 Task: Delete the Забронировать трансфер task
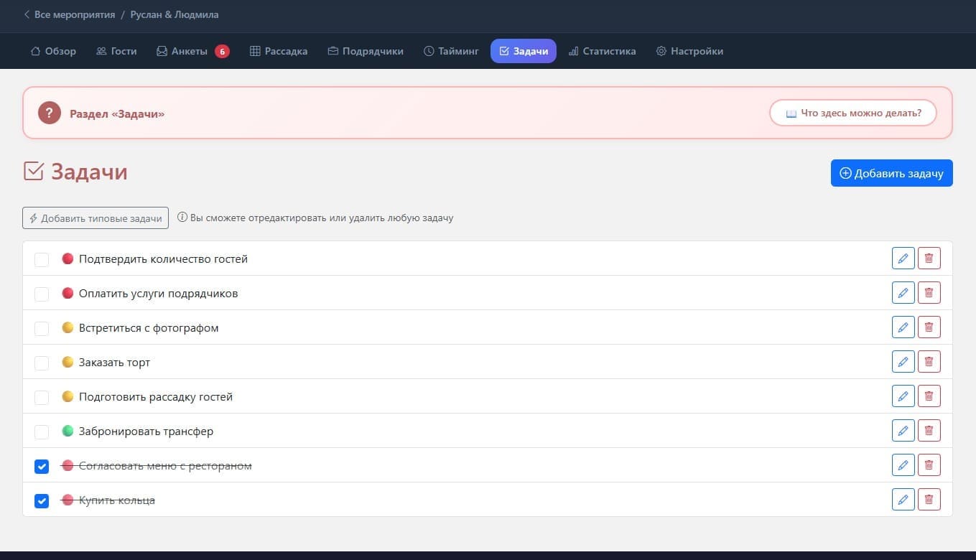(929, 431)
